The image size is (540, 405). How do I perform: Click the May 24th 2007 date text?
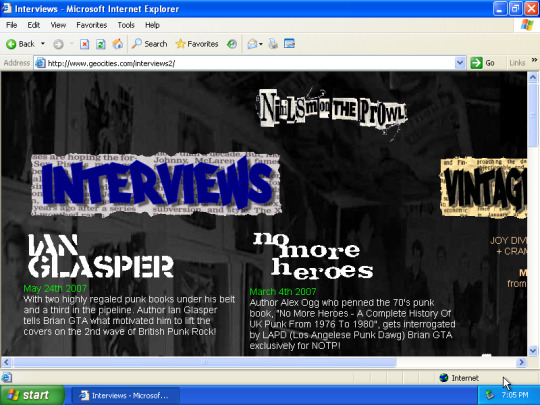point(55,288)
